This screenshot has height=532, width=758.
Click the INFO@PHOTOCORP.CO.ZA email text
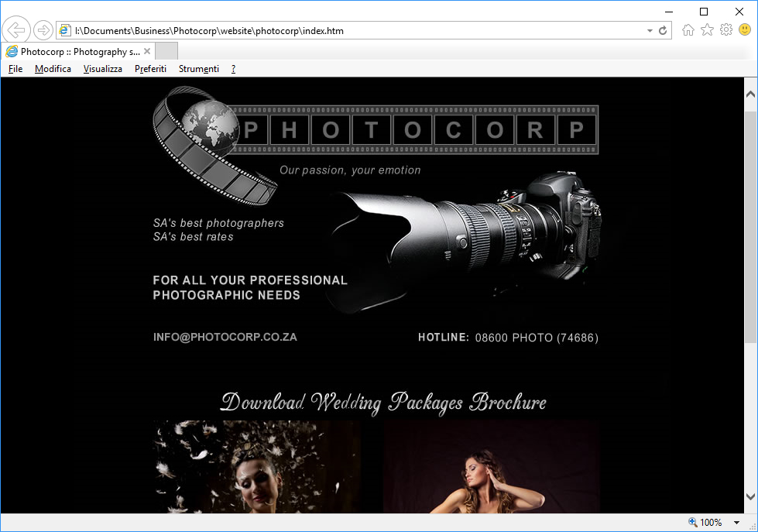tap(225, 337)
